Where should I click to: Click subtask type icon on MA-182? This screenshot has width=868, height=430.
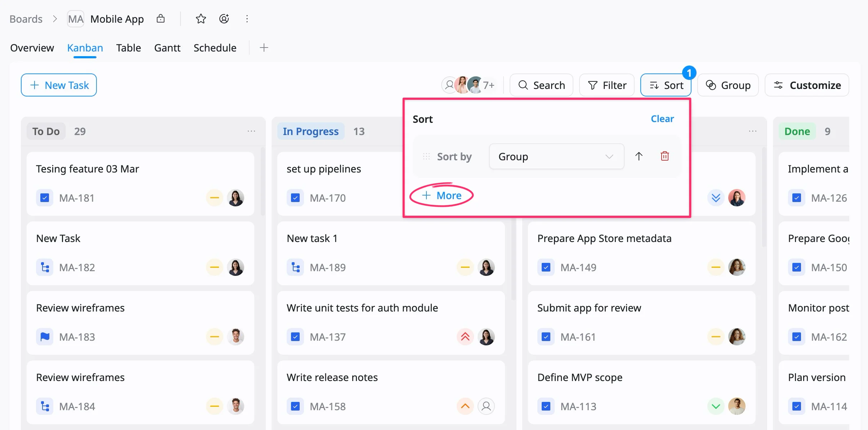(x=45, y=267)
